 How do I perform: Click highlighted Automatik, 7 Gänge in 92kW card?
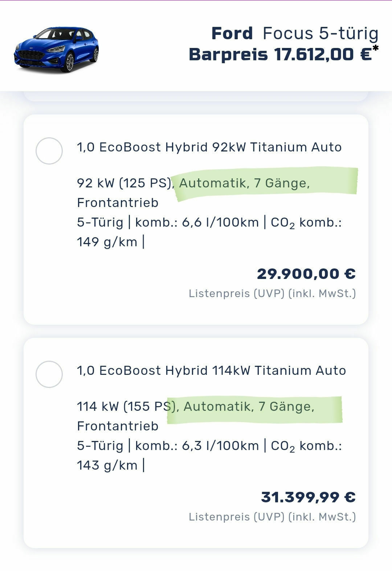click(245, 183)
